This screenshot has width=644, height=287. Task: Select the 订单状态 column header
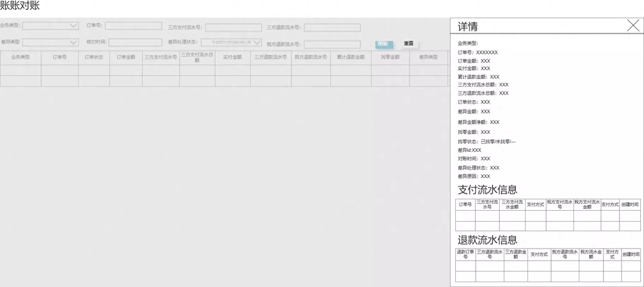[94, 57]
